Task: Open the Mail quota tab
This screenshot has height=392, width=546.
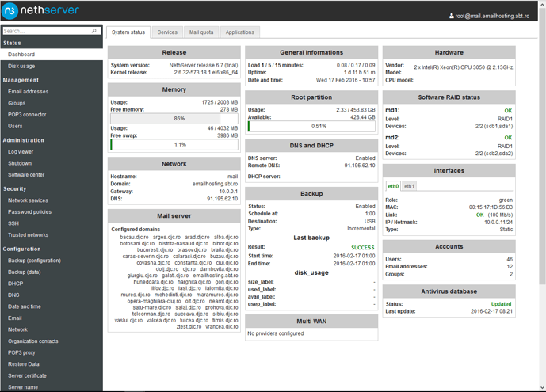Action: 201,32
